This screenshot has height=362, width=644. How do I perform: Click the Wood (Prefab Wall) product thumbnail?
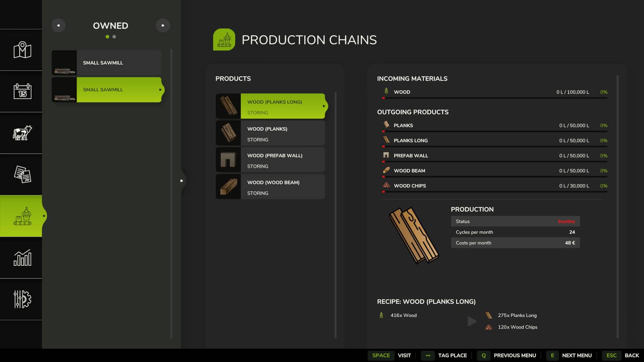click(x=228, y=160)
